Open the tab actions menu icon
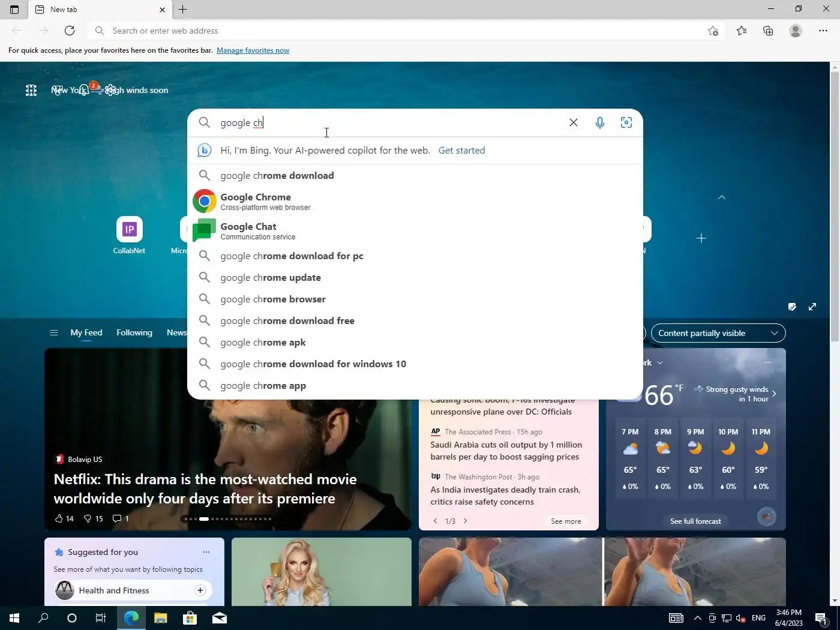 (x=14, y=10)
